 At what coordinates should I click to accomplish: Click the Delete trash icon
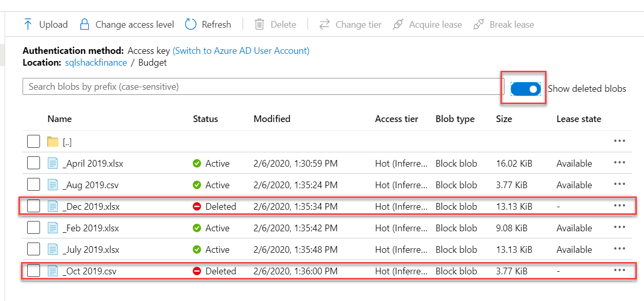pyautogui.click(x=259, y=25)
